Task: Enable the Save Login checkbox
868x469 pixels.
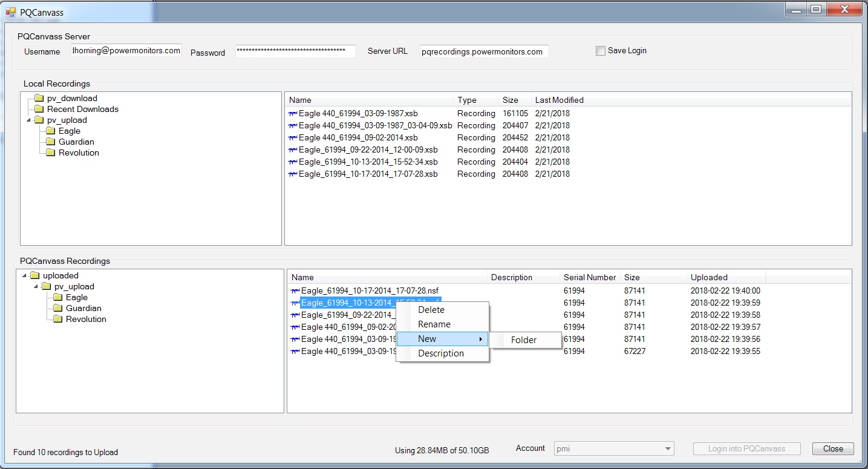Action: [601, 51]
